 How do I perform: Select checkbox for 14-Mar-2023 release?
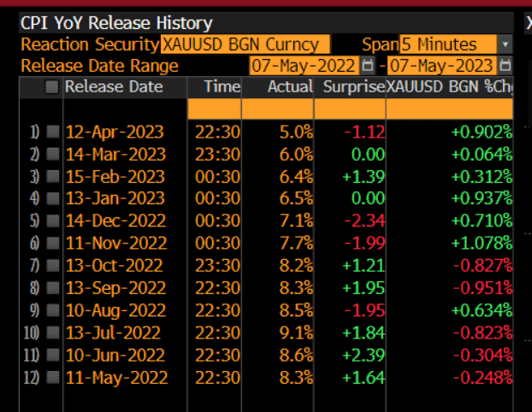[x=52, y=154]
